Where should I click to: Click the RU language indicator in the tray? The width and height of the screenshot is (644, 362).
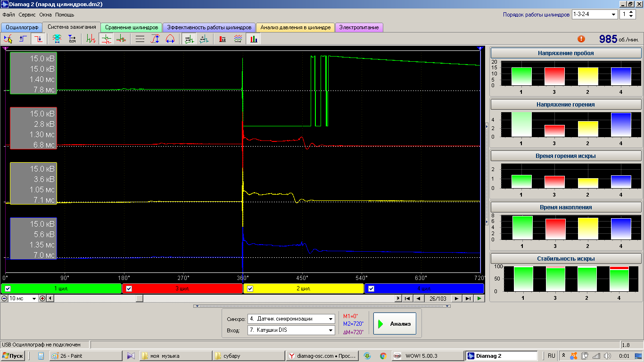point(551,356)
